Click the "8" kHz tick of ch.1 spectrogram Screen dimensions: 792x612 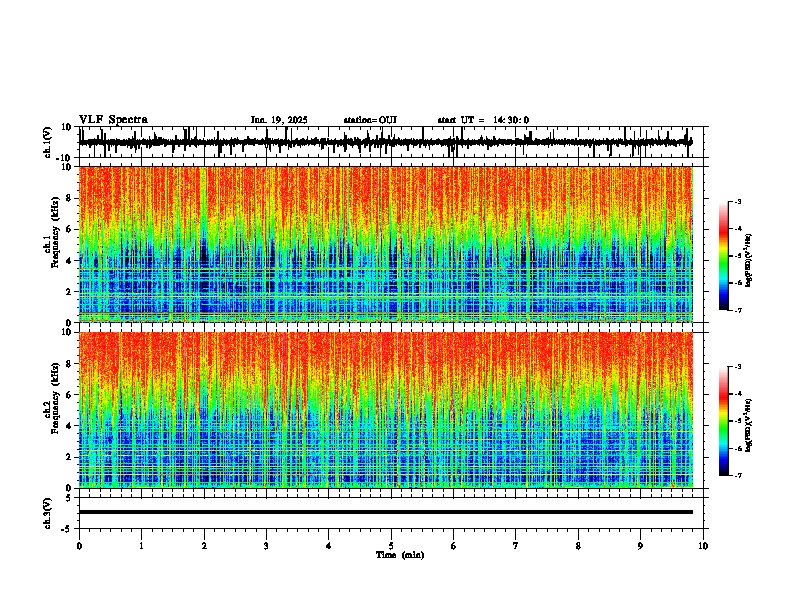pyautogui.click(x=70, y=198)
